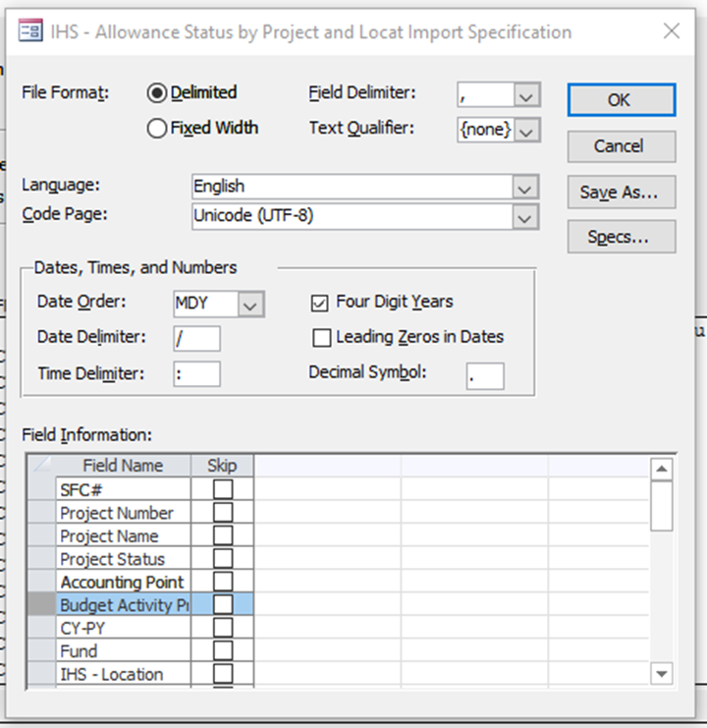Screen dimensions: 707x728
Task: Open the Specs... button
Action: [621, 238]
